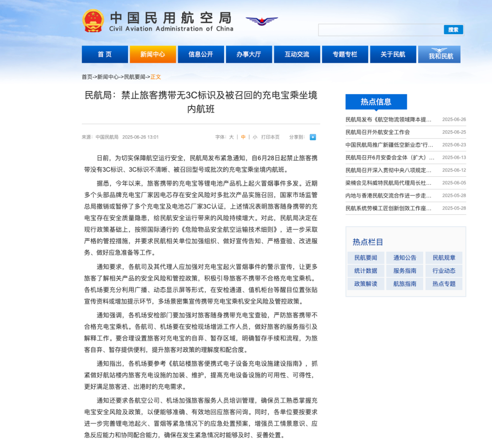
Task: Click the 热点专题 hot column button
Action: pos(444,284)
